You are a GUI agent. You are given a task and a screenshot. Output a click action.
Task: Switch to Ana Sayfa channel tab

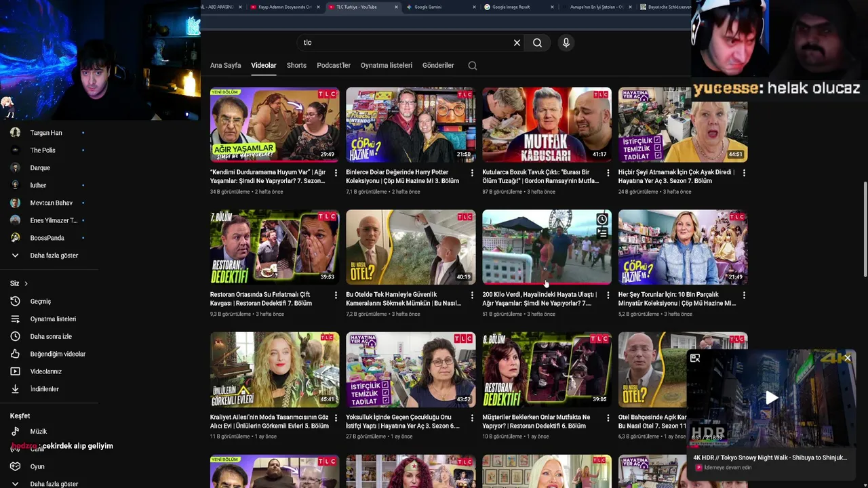pos(225,66)
